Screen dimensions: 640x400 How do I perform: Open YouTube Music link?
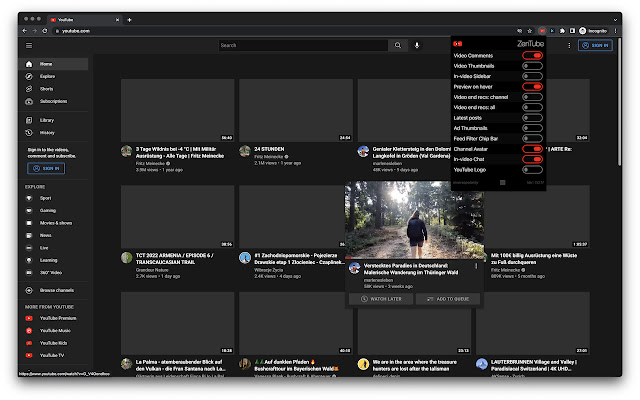click(x=53, y=331)
